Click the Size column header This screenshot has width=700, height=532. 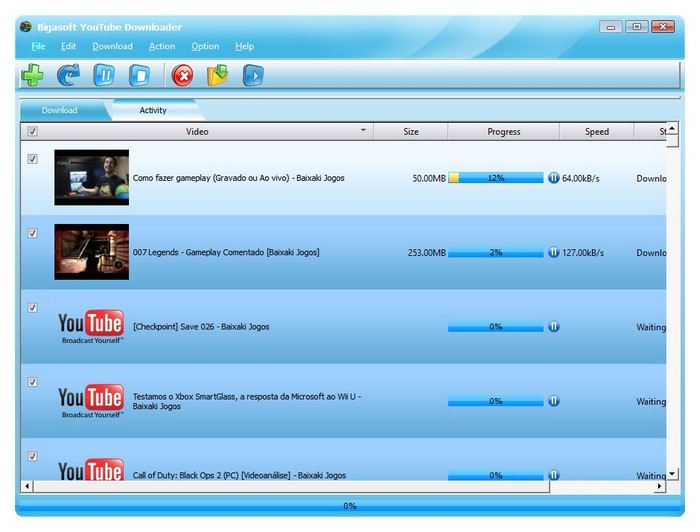click(x=411, y=132)
